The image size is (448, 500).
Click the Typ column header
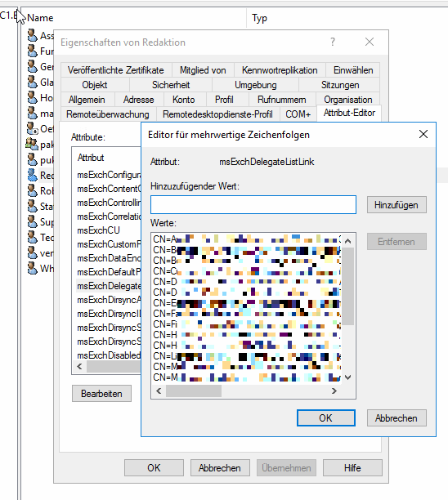click(x=259, y=18)
